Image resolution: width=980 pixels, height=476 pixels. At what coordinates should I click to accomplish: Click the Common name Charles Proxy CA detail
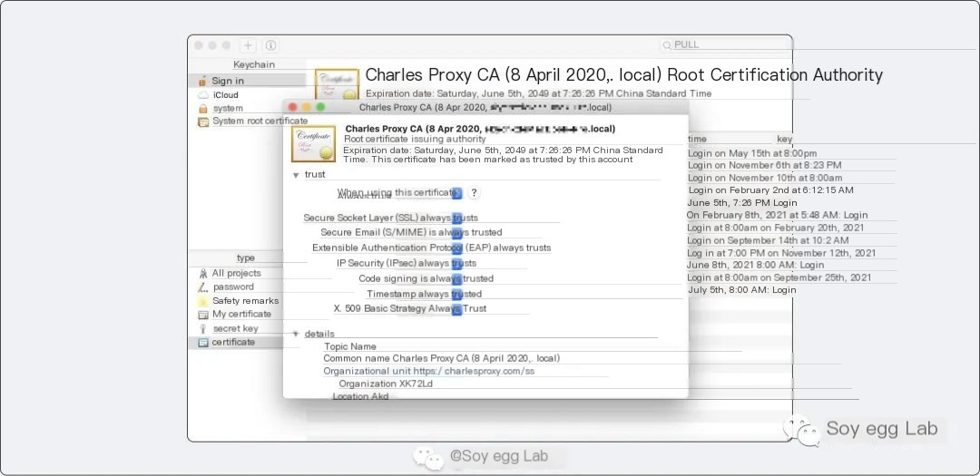[x=441, y=358]
